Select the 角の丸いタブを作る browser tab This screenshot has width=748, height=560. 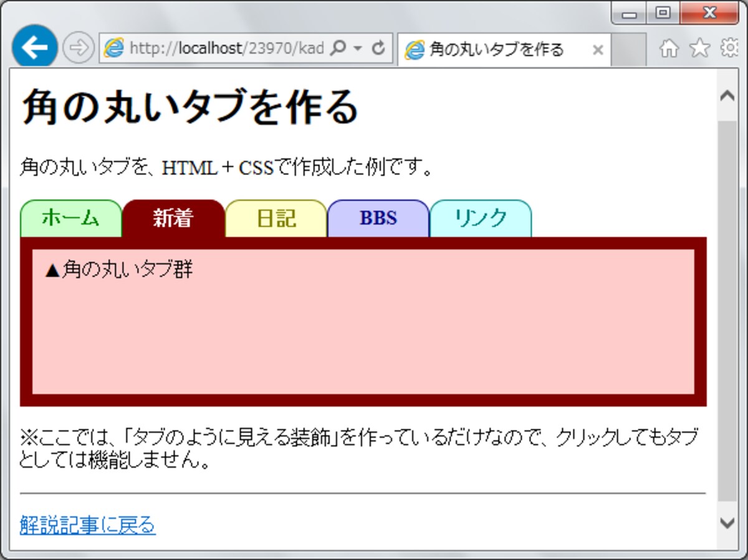(504, 49)
